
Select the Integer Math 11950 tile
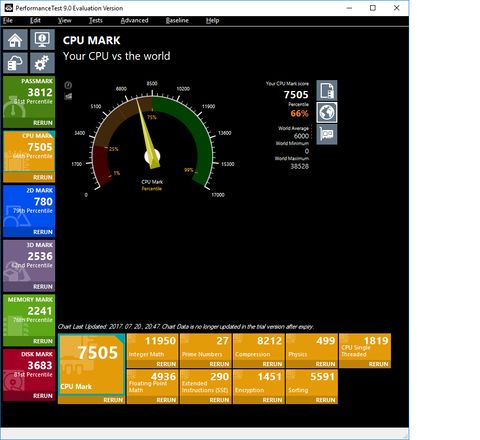point(152,347)
